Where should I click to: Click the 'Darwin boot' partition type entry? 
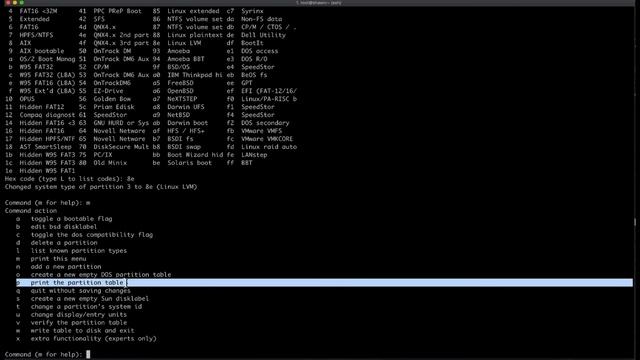pos(187,123)
